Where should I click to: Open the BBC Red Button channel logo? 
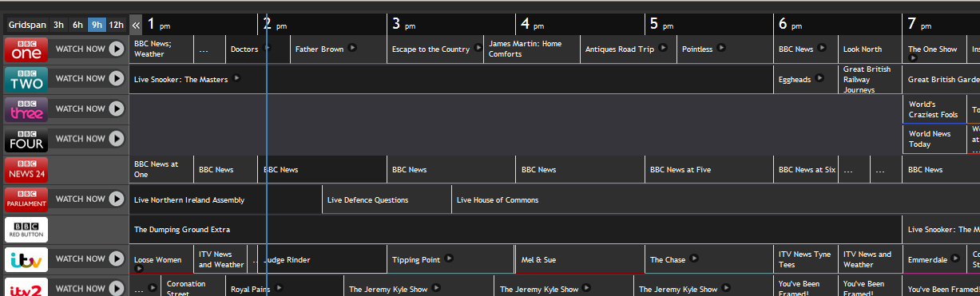click(26, 229)
